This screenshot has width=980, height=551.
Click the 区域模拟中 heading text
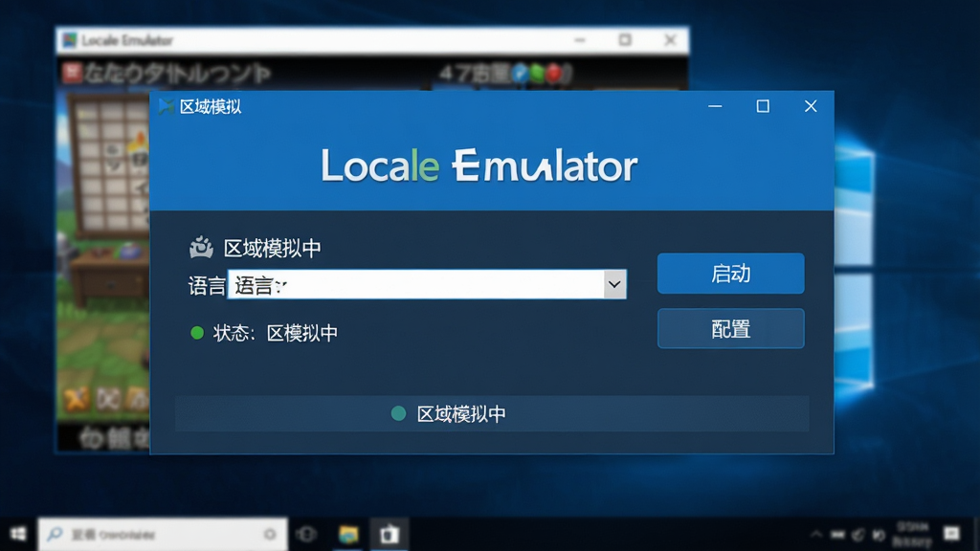pyautogui.click(x=273, y=248)
